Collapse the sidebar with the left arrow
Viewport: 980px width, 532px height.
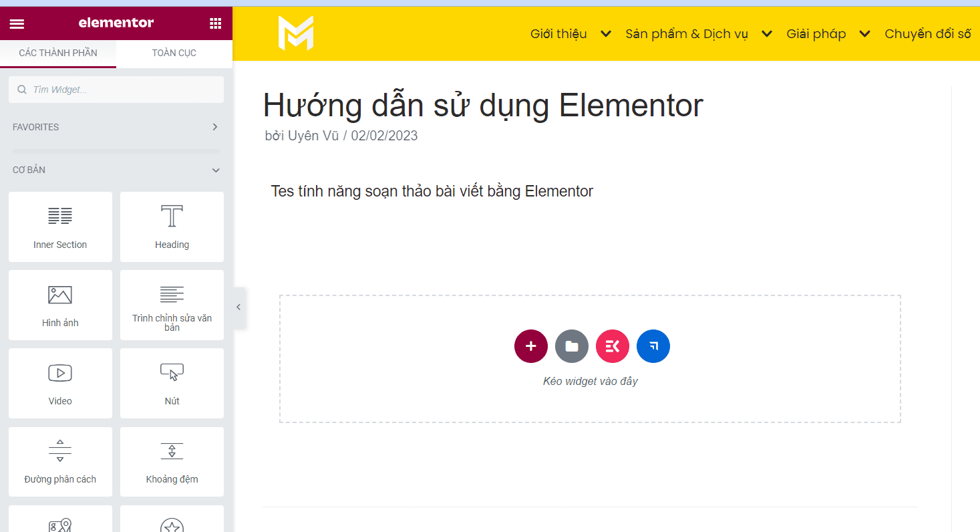pos(238,307)
